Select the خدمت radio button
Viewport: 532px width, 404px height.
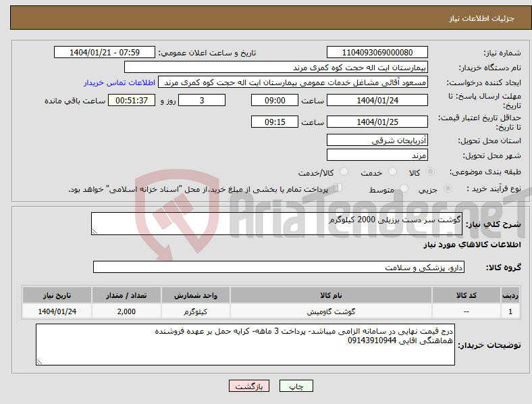coord(392,172)
